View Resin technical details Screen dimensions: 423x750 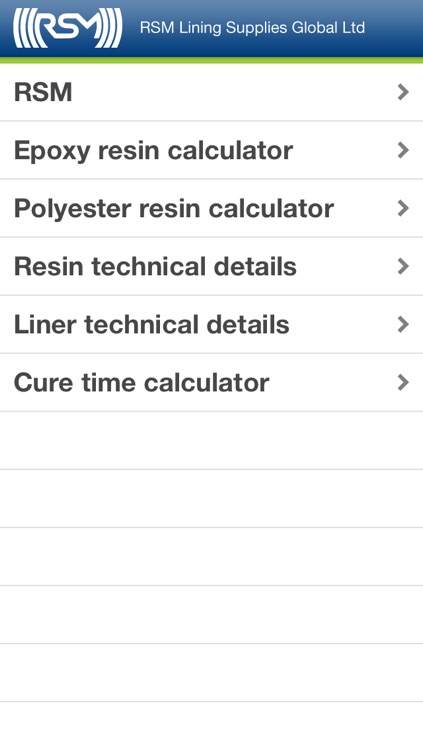pyautogui.click(x=212, y=266)
